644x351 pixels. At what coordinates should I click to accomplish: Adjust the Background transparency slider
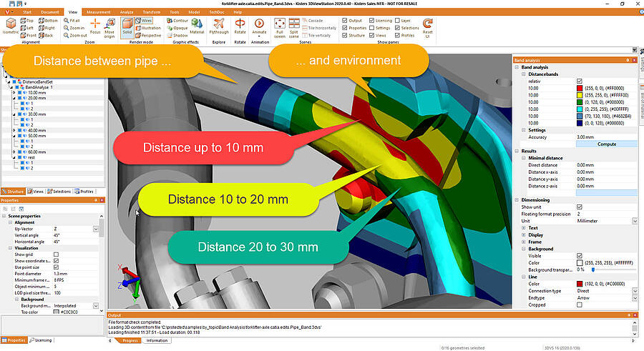pyautogui.click(x=593, y=270)
